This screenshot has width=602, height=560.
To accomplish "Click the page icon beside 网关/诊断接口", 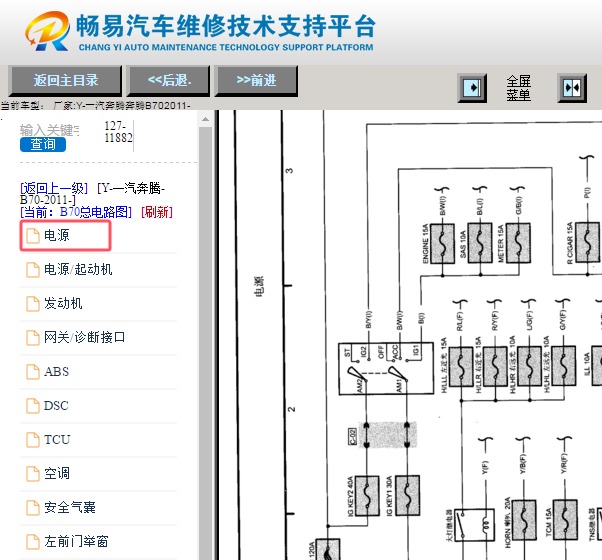I will point(33,338).
